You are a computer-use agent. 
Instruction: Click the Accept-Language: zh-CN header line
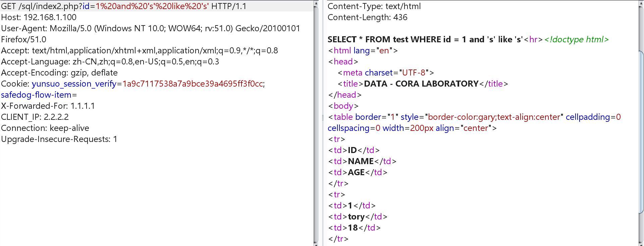tap(110, 61)
